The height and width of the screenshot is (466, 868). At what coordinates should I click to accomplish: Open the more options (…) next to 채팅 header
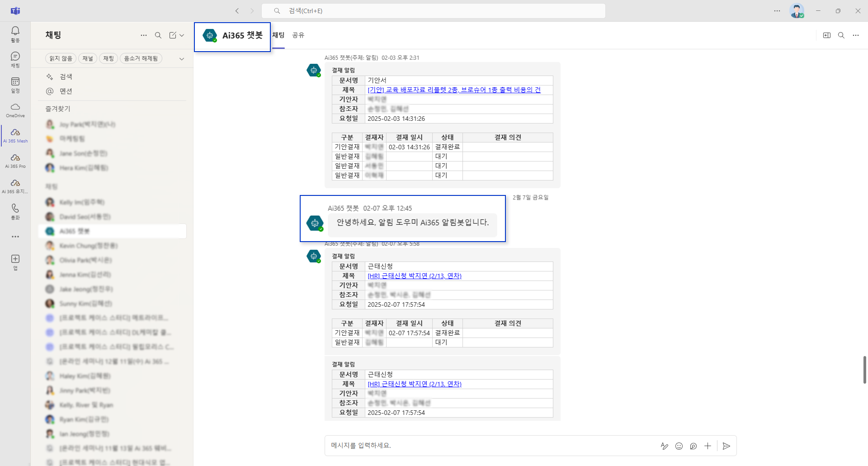pyautogui.click(x=144, y=35)
